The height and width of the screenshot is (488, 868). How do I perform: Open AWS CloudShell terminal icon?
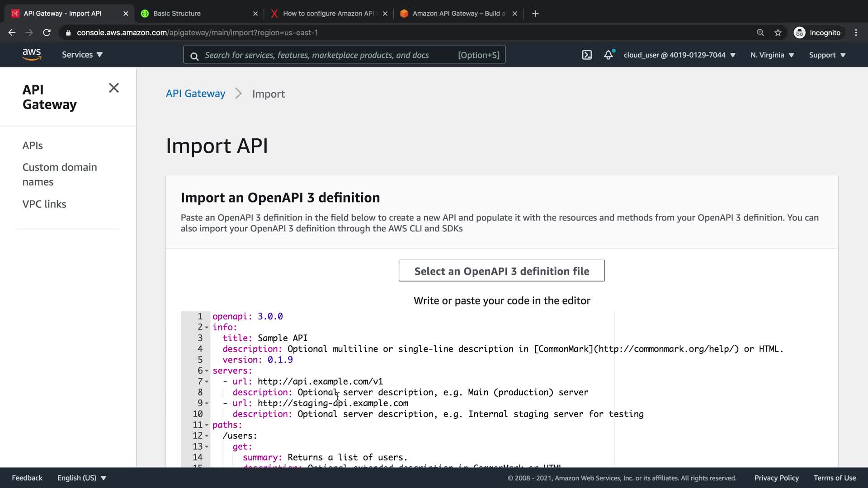click(586, 55)
